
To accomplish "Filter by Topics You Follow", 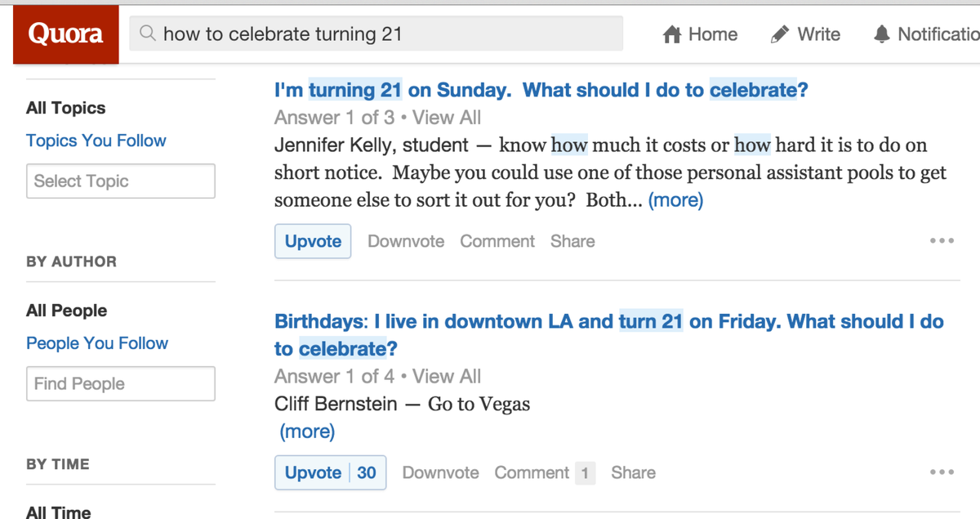I will tap(96, 141).
